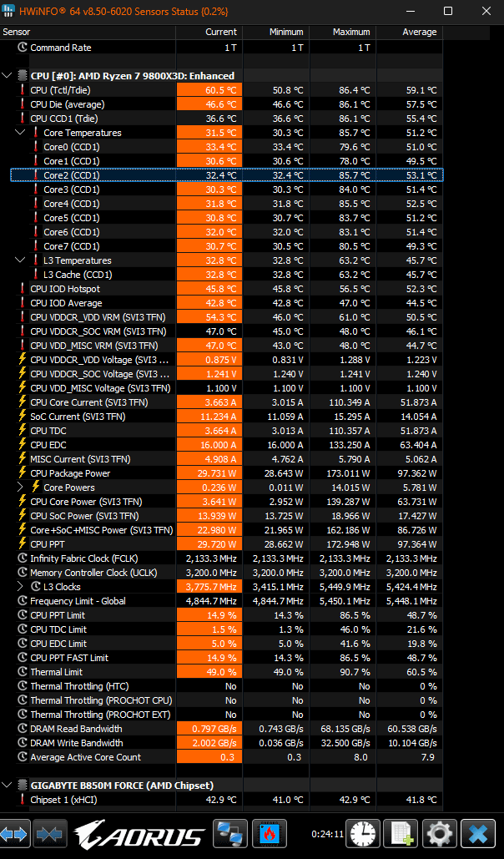Click the Maximum column header

342,32
